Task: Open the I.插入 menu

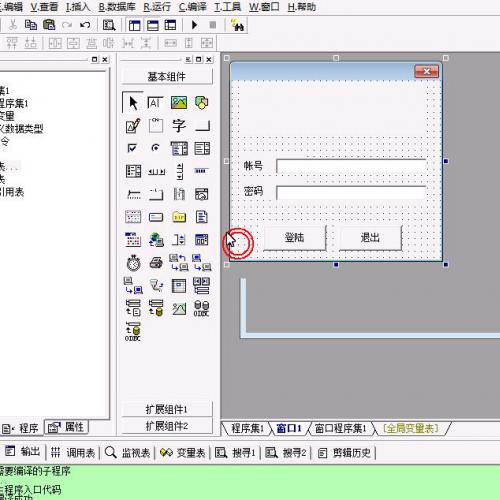Action: point(78,7)
